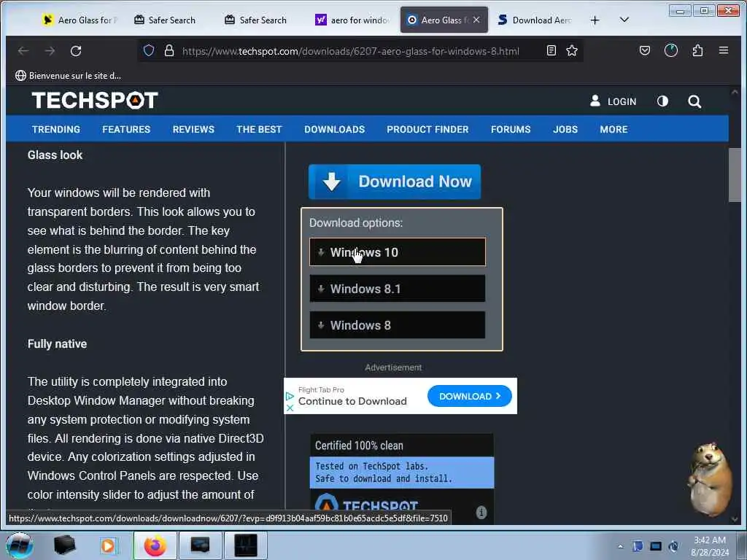Select Windows 8 download option
The image size is (747, 560).
click(398, 325)
